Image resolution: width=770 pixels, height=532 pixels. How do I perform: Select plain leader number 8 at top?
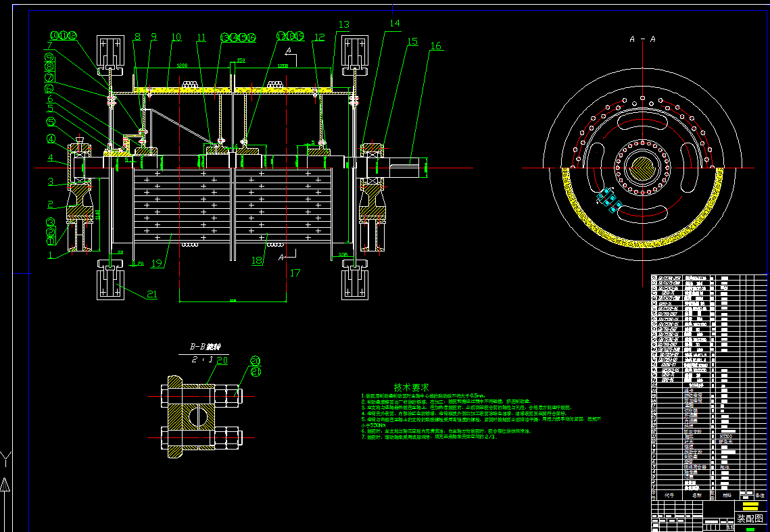[137, 37]
